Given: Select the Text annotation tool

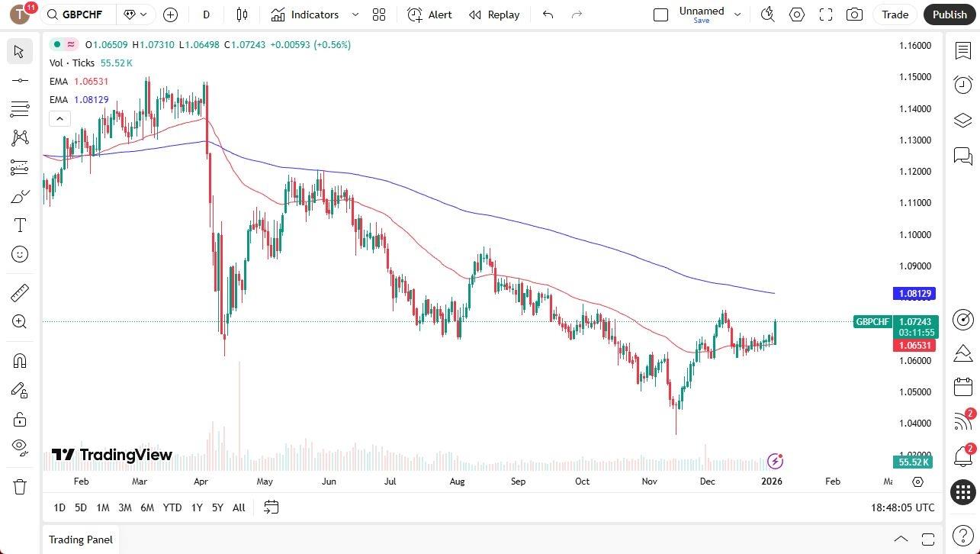Looking at the screenshot, I should [x=20, y=225].
